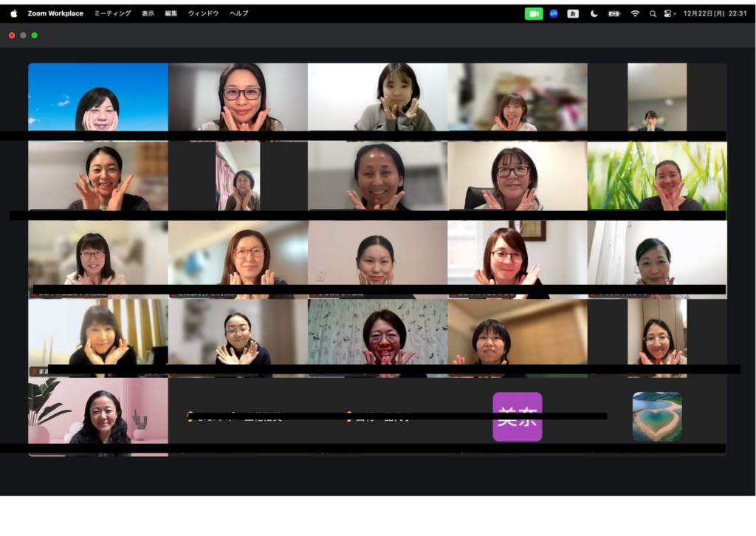Open the Apple menu

tap(13, 13)
